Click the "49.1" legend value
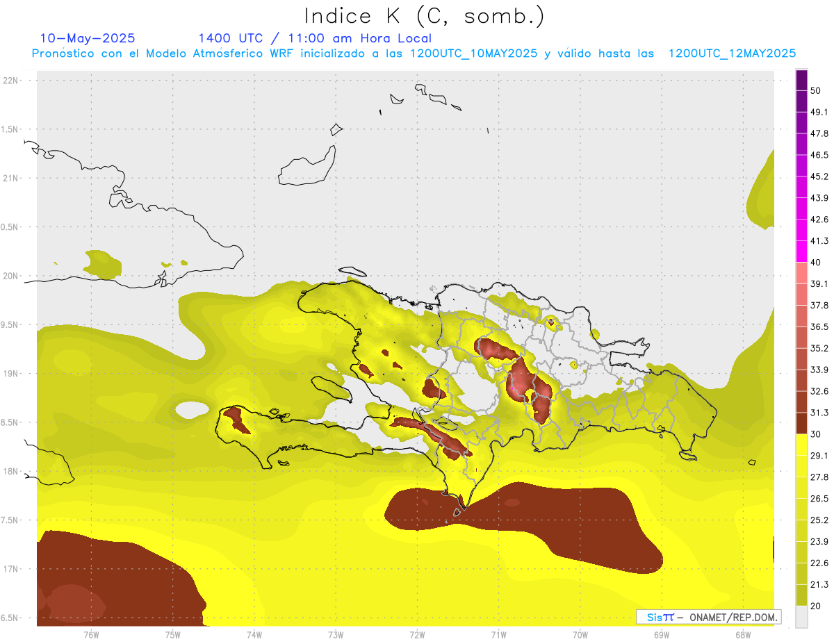 point(819,112)
